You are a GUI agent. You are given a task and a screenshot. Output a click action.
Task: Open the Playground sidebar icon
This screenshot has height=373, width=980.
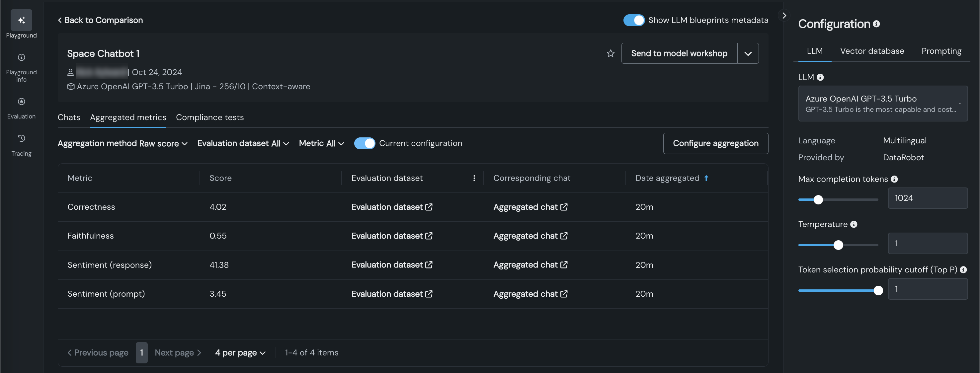pos(21,20)
